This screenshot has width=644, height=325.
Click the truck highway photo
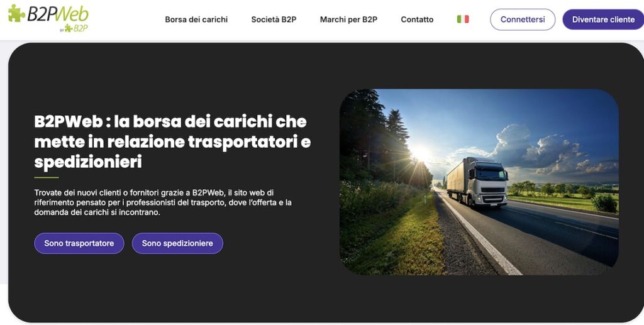pos(479,182)
